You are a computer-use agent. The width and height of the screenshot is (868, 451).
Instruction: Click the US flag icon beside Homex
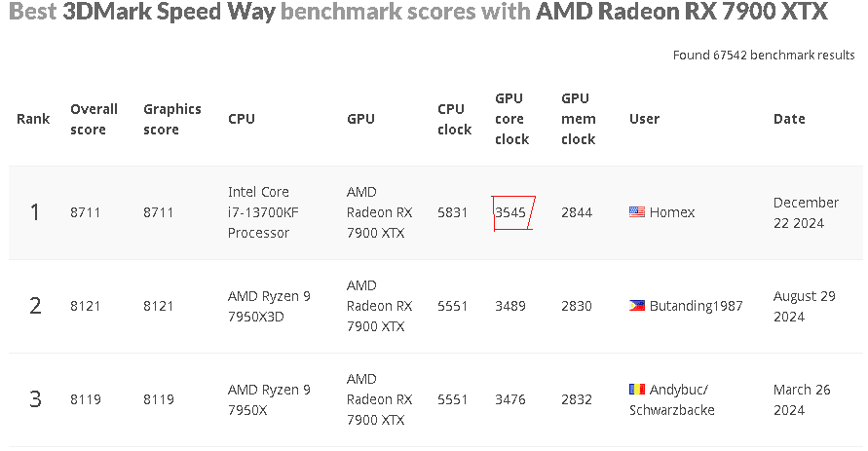point(637,212)
